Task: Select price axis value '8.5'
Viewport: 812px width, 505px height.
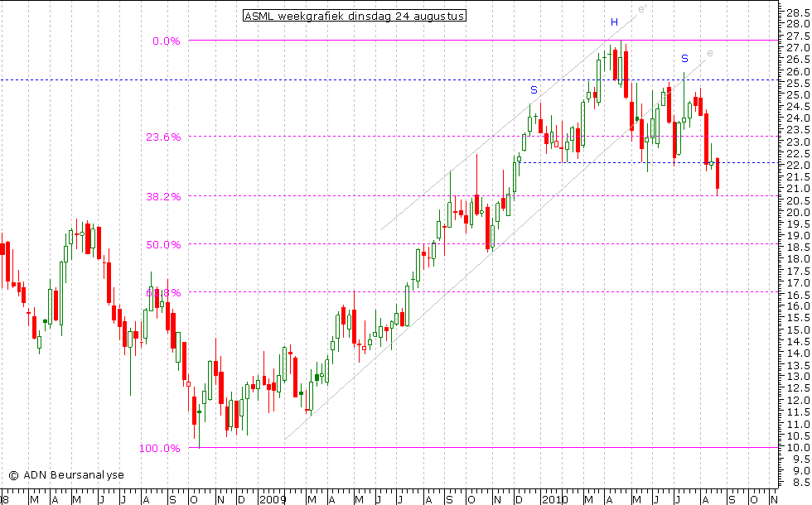Action: 800,482
